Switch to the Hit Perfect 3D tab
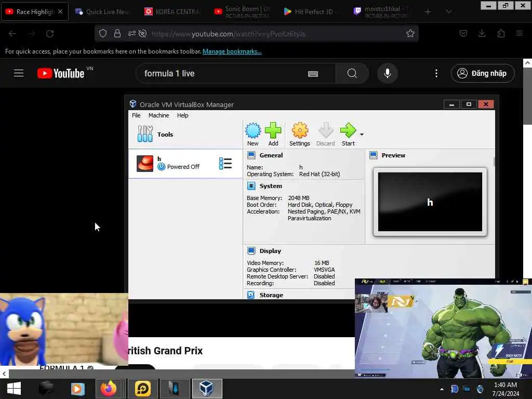The image size is (532, 399). [312, 11]
